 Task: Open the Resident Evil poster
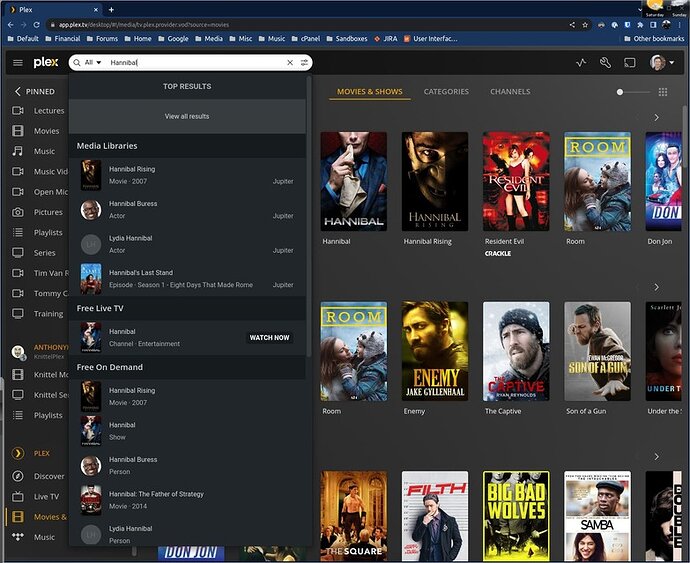[x=516, y=181]
